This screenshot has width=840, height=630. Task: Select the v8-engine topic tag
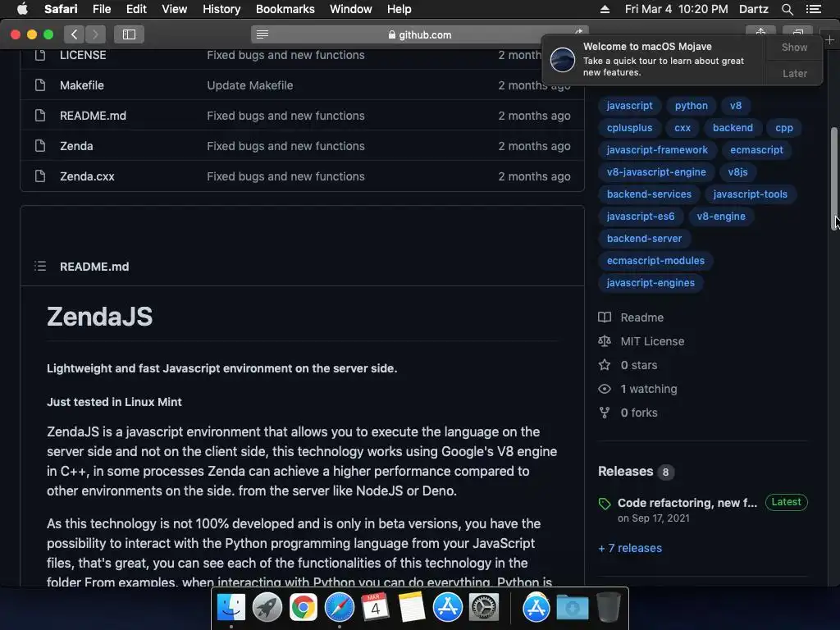pos(721,217)
